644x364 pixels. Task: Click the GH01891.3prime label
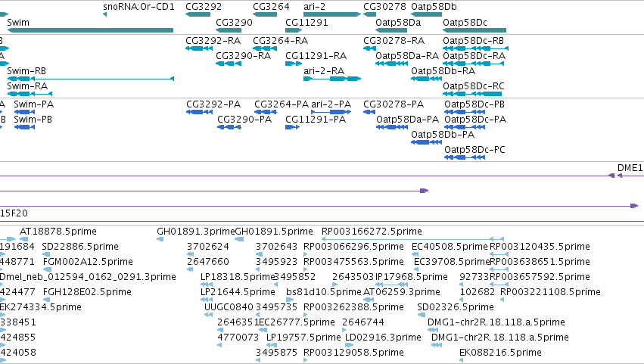[x=195, y=232]
